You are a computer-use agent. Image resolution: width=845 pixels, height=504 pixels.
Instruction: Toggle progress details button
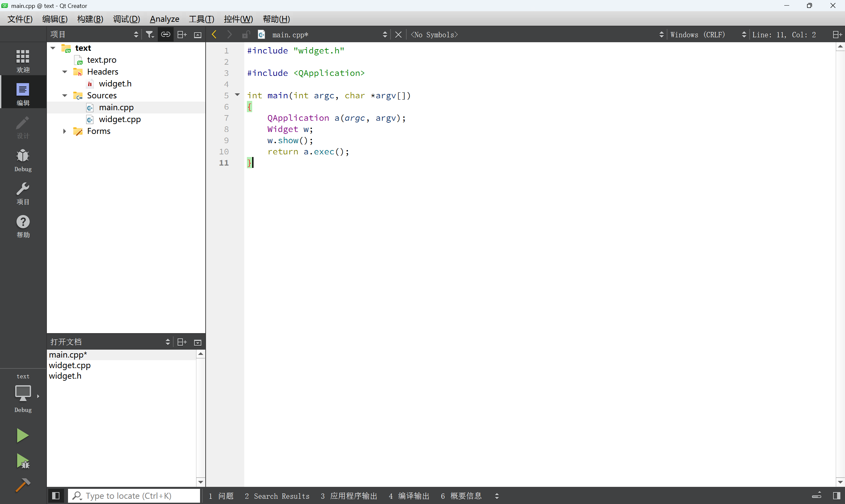[x=817, y=495]
